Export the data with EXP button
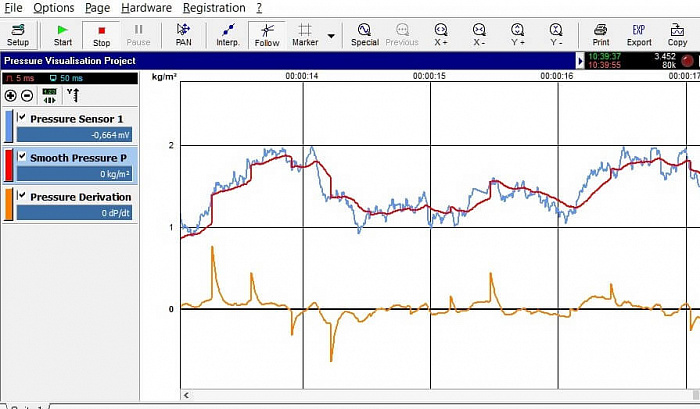The image size is (700, 409). (x=638, y=35)
